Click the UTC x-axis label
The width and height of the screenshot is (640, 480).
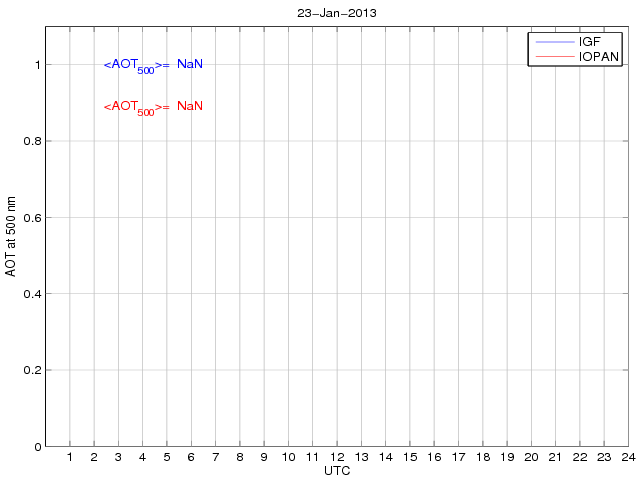337,471
